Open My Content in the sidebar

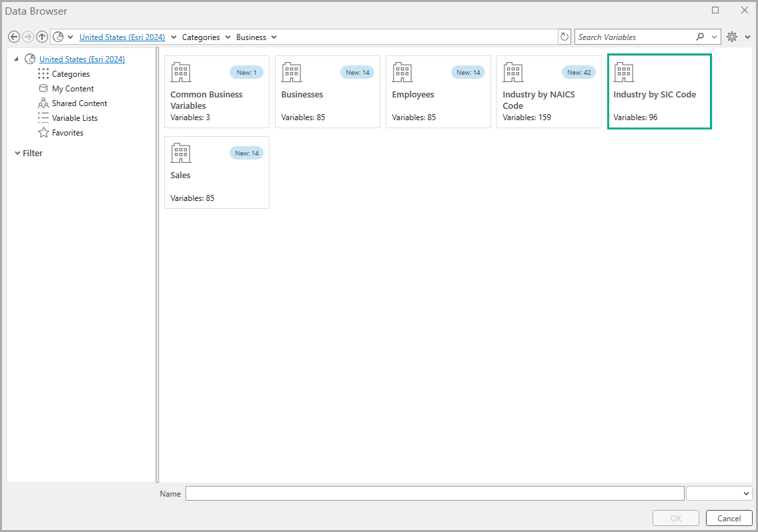[72, 88]
